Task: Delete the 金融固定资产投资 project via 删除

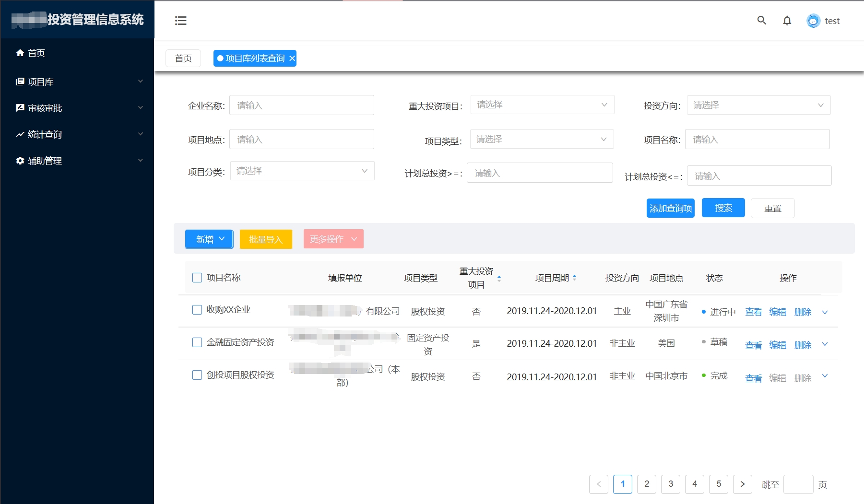Action: point(803,345)
